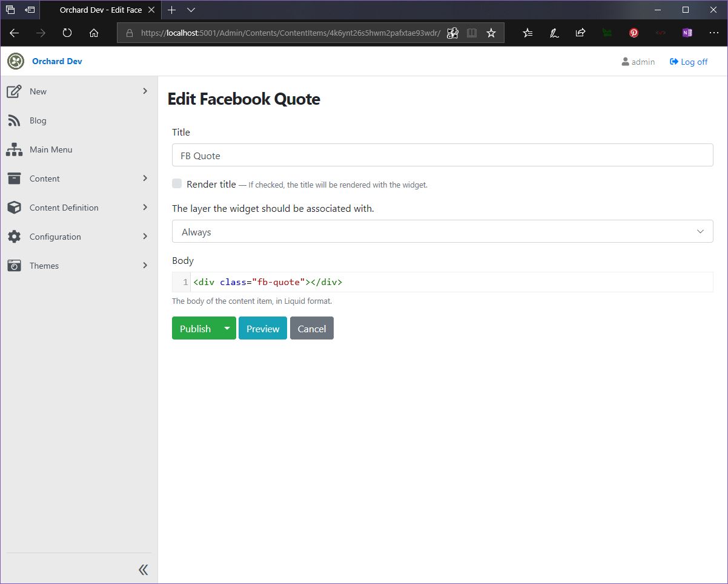This screenshot has height=584, width=728.
Task: Click into the Body code editor
Action: tap(451, 282)
